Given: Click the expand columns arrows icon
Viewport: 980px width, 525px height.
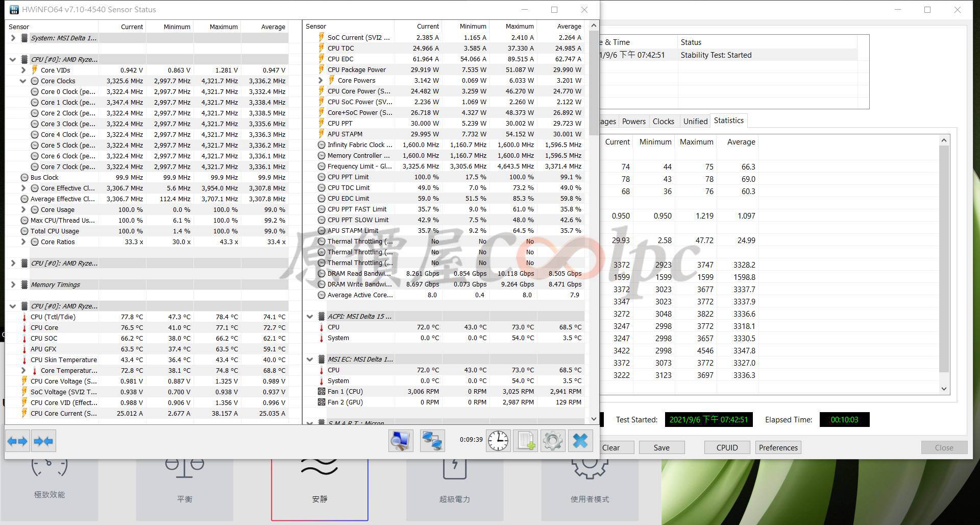Looking at the screenshot, I should pyautogui.click(x=17, y=441).
